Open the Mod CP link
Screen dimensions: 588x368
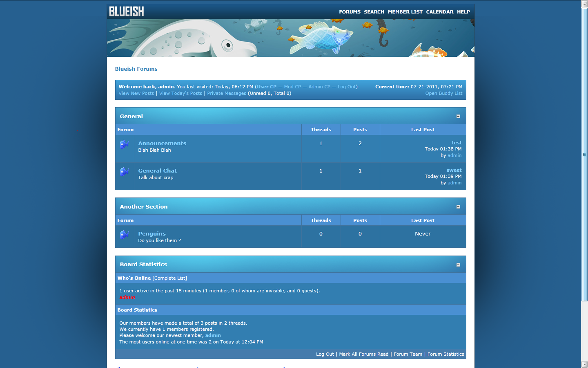[x=292, y=87]
